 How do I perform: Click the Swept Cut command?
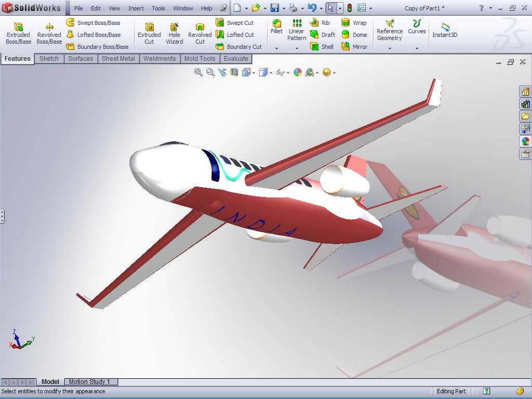pyautogui.click(x=235, y=23)
